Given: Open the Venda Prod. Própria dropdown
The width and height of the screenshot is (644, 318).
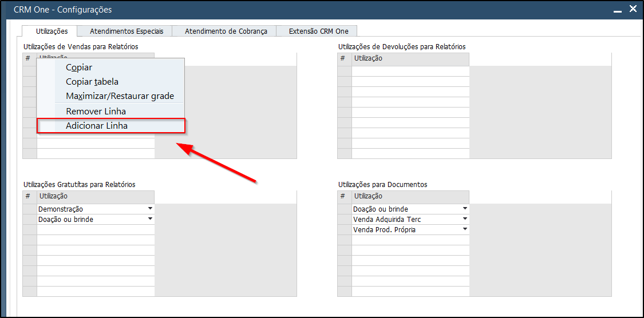Looking at the screenshot, I should pyautogui.click(x=465, y=229).
